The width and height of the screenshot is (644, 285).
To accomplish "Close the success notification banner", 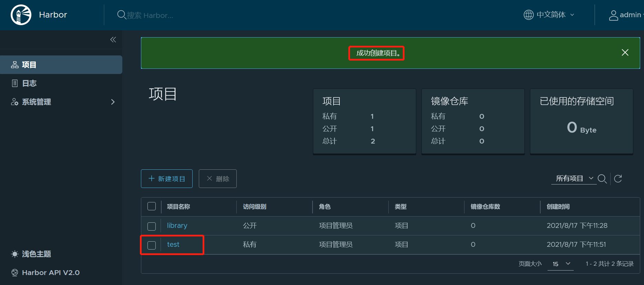I will coord(625,52).
